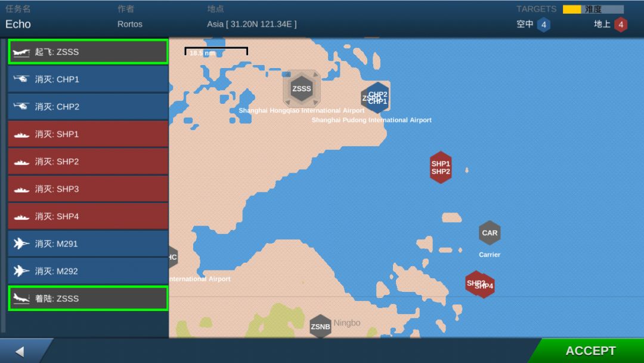Click the 18.5 nm map scale bar
Viewport: 644px width, 363px height.
[216, 52]
